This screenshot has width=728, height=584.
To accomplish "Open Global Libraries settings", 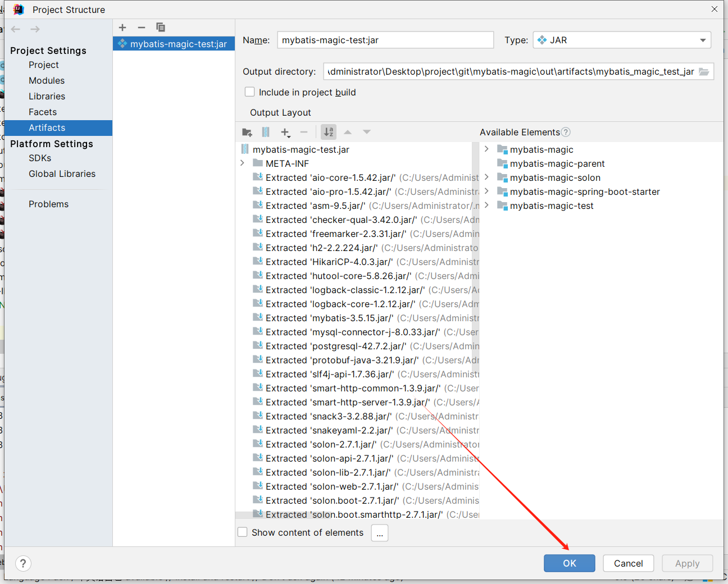I will point(62,174).
